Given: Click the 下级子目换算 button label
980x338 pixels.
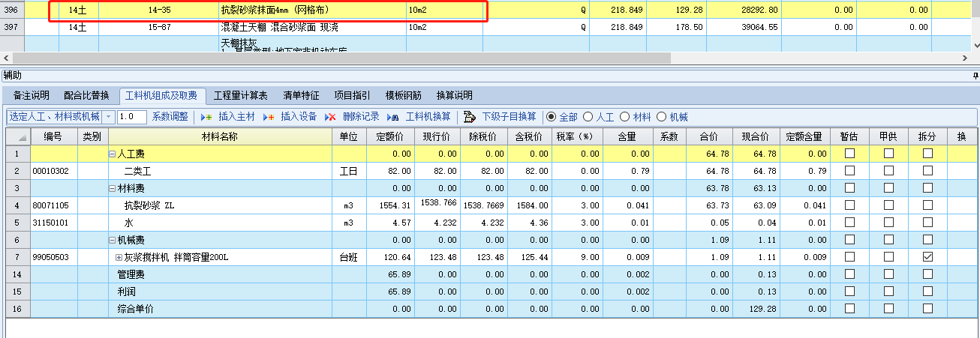Looking at the screenshot, I should pyautogui.click(x=510, y=117).
